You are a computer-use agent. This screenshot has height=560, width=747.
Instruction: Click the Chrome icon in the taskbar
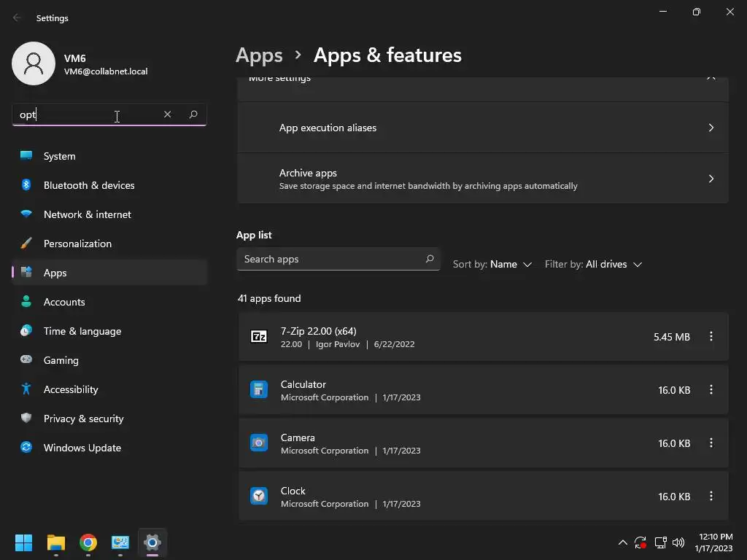pos(88,542)
